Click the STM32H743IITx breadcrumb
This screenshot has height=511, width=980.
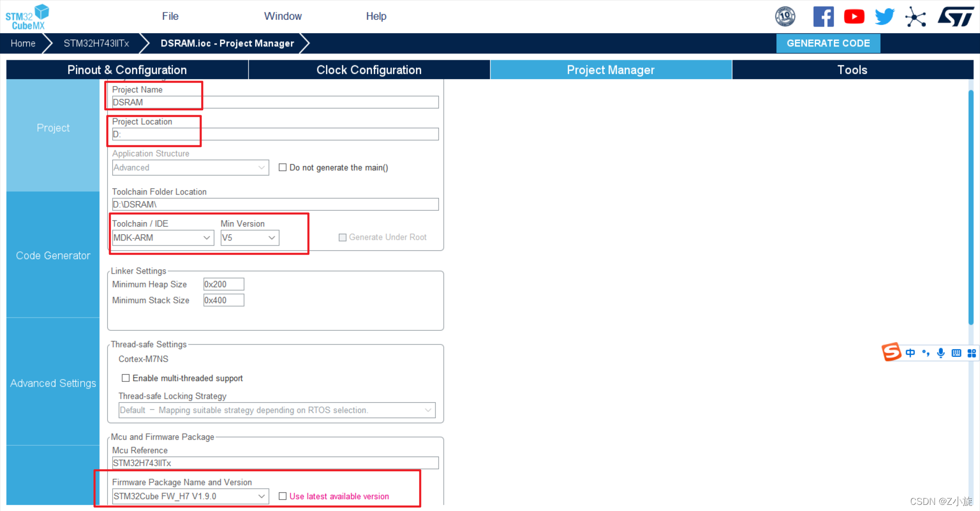[x=96, y=43]
